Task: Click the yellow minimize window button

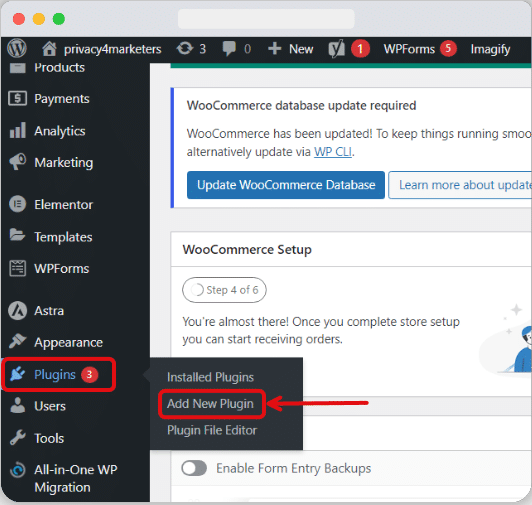Action: click(x=39, y=19)
